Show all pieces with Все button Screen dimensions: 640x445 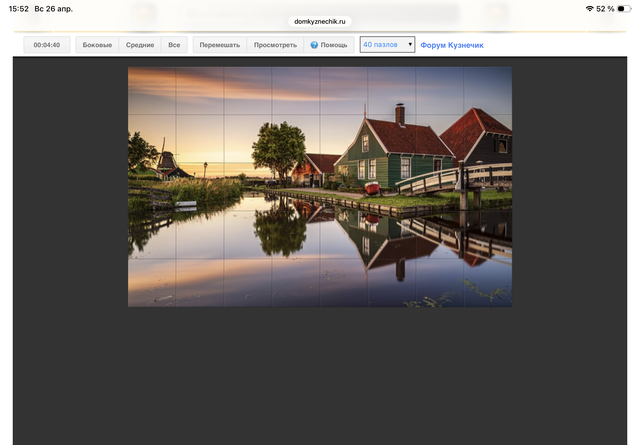click(x=174, y=45)
